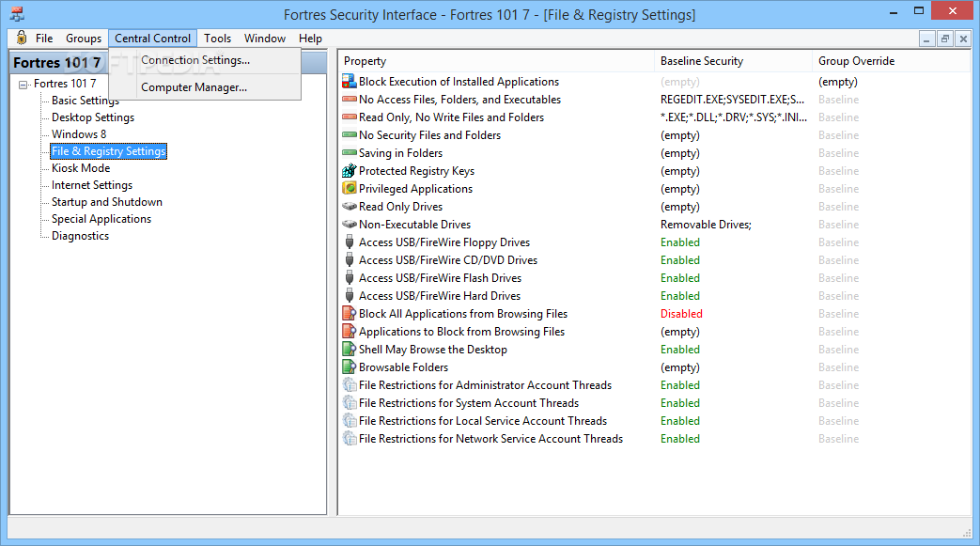Click the Fortres app icon in title bar

(17, 14)
